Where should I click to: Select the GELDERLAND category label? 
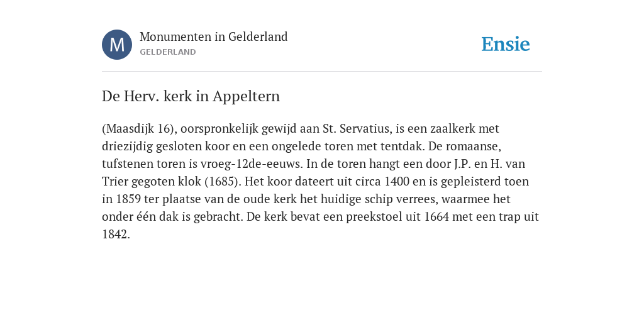point(167,52)
